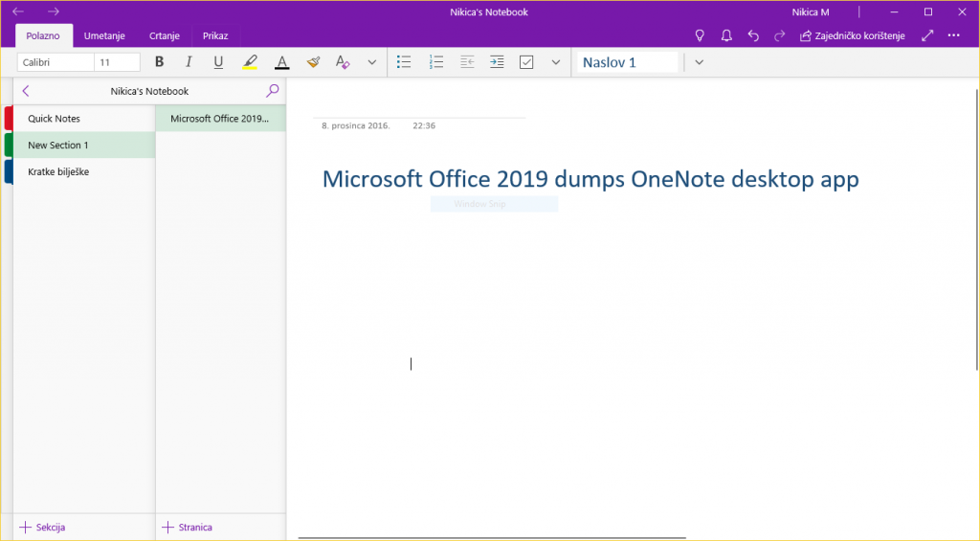The height and width of the screenshot is (541, 980).
Task: Go back using the title bar arrow
Action: 18,11
